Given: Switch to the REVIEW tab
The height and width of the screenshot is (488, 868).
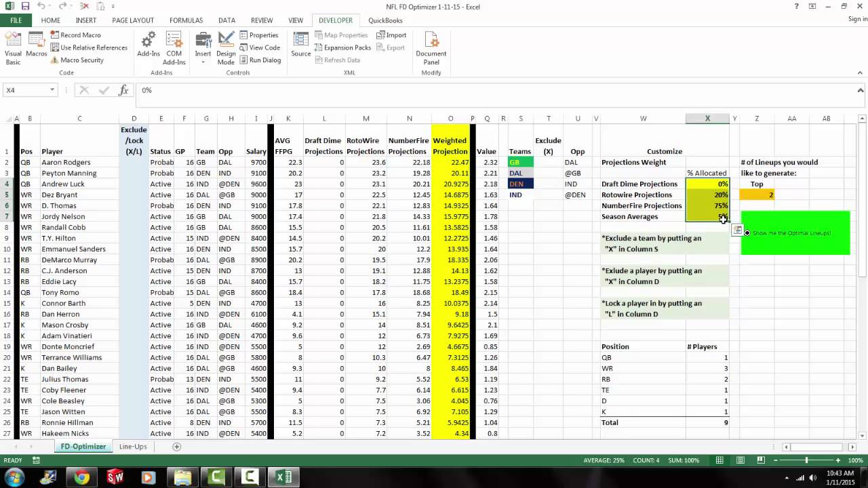Looking at the screenshot, I should tap(262, 20).
